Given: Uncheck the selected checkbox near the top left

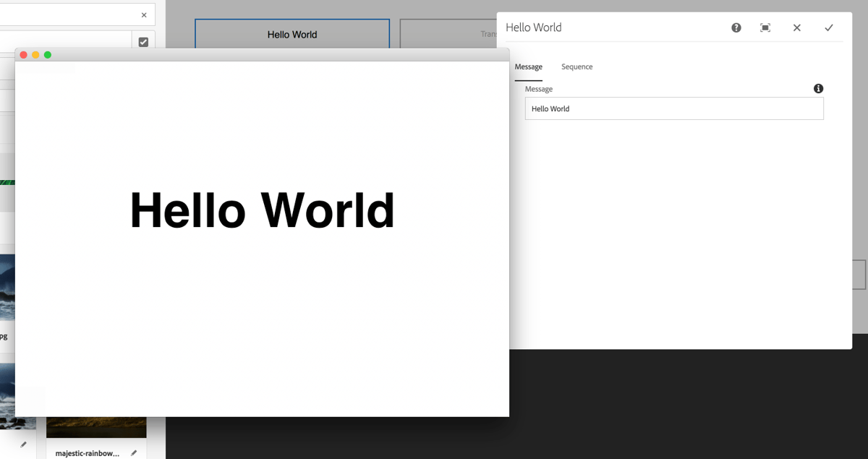Looking at the screenshot, I should (x=142, y=41).
